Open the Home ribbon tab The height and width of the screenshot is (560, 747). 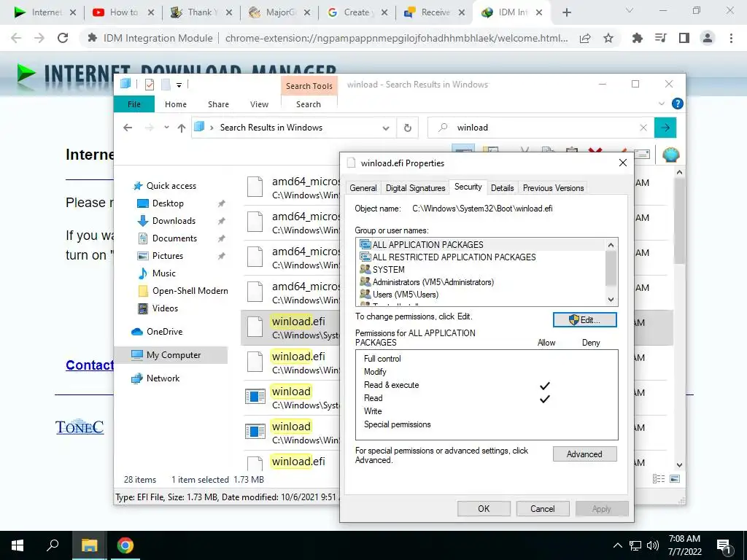[x=176, y=104]
